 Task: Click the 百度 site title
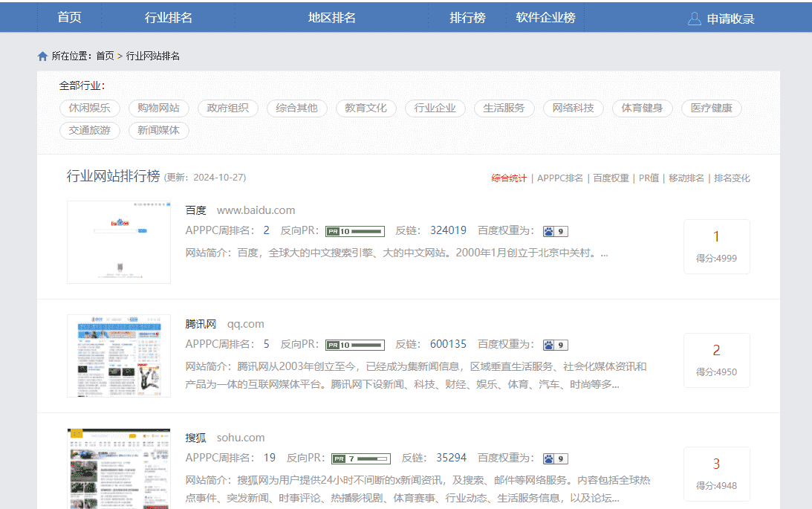(195, 210)
